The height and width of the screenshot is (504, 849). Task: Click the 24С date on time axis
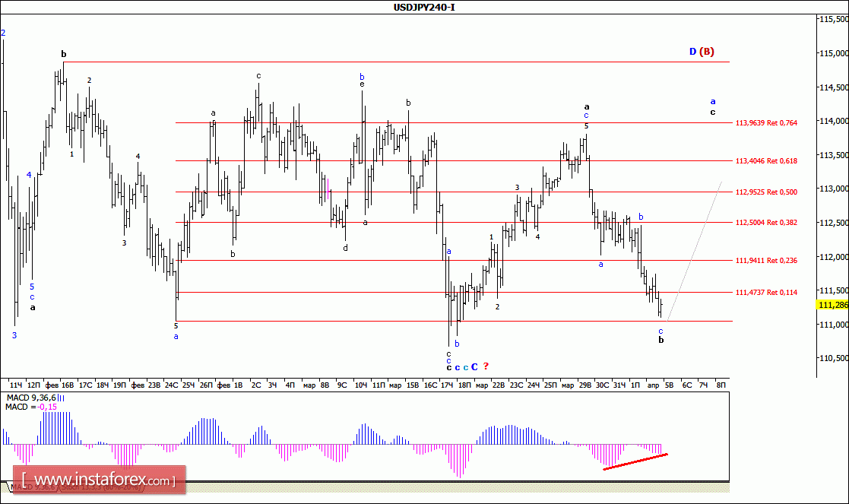[171, 385]
